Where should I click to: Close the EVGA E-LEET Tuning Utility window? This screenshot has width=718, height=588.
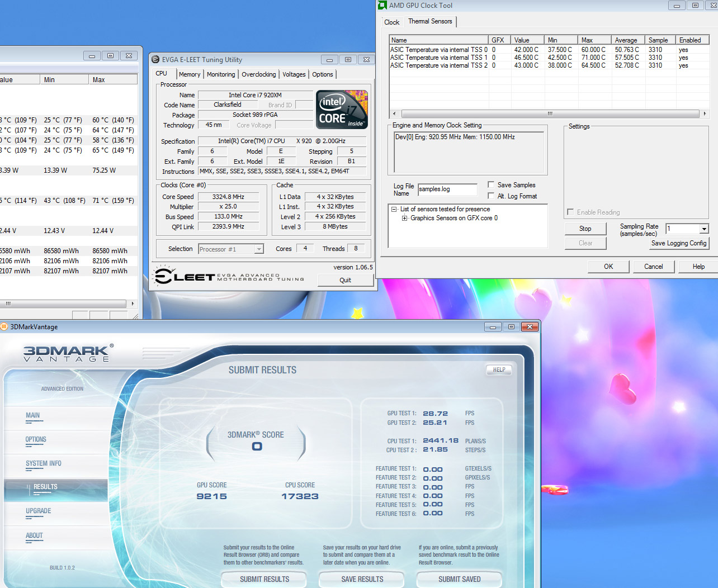(366, 59)
